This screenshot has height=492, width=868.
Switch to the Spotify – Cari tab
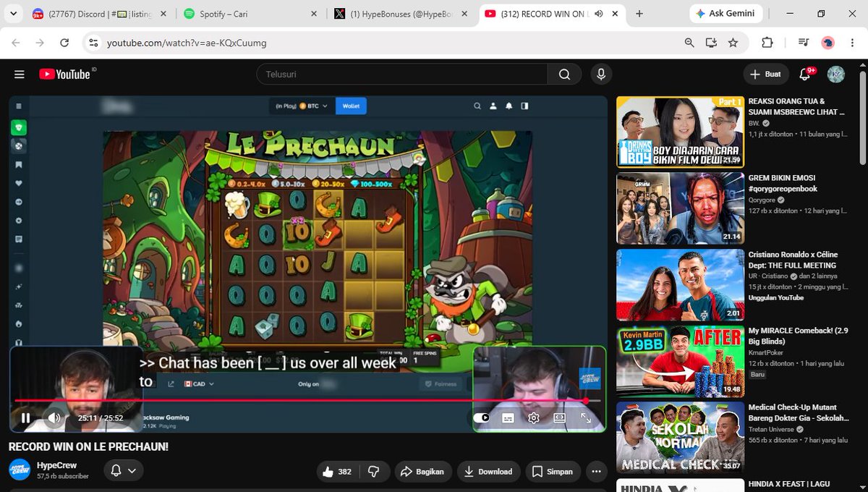pyautogui.click(x=250, y=14)
